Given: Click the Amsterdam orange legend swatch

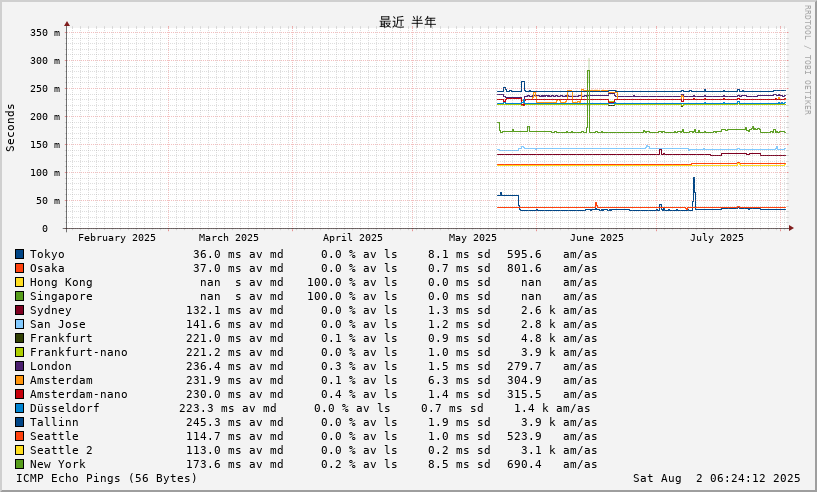Looking at the screenshot, I should point(19,380).
